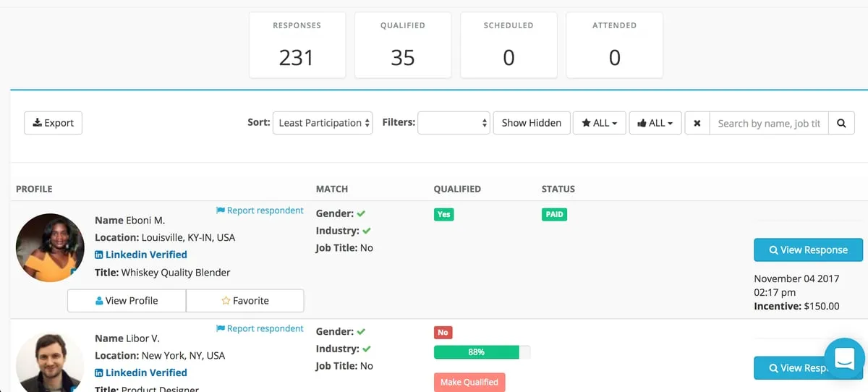Click the LinkedIn icon beside Libor's verification
This screenshot has width=868, height=392.
(99, 372)
